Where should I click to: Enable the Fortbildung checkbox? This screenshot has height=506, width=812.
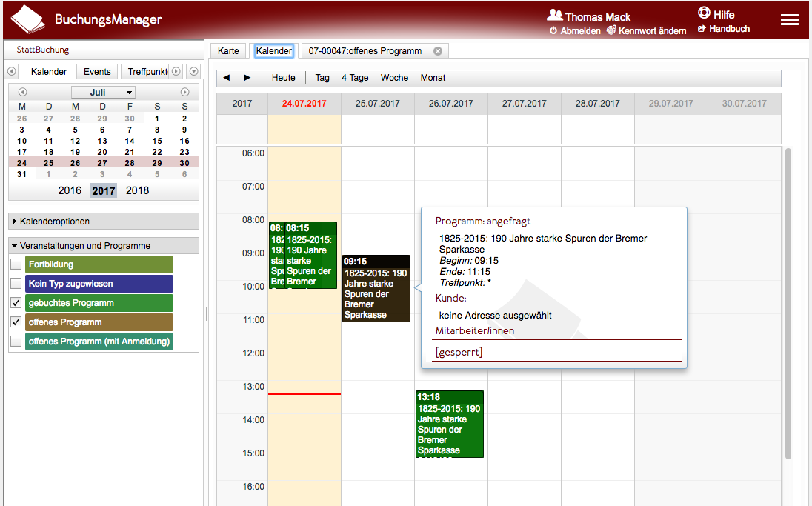coord(16,264)
